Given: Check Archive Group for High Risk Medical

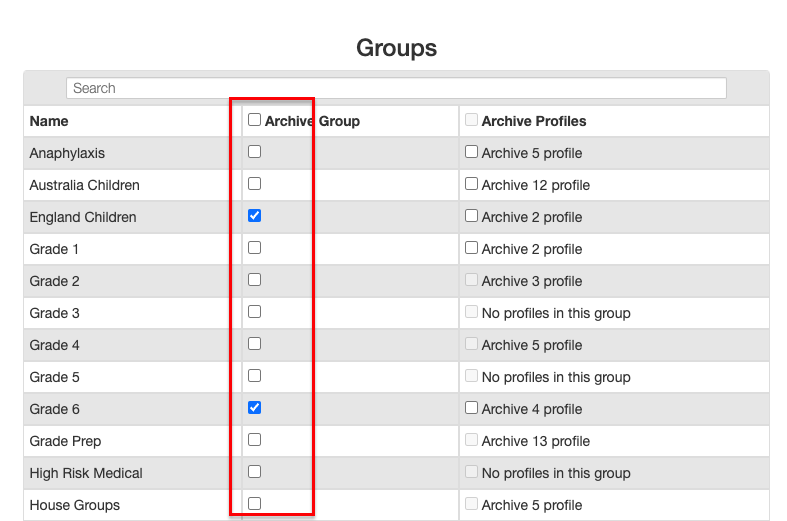Looking at the screenshot, I should [255, 472].
